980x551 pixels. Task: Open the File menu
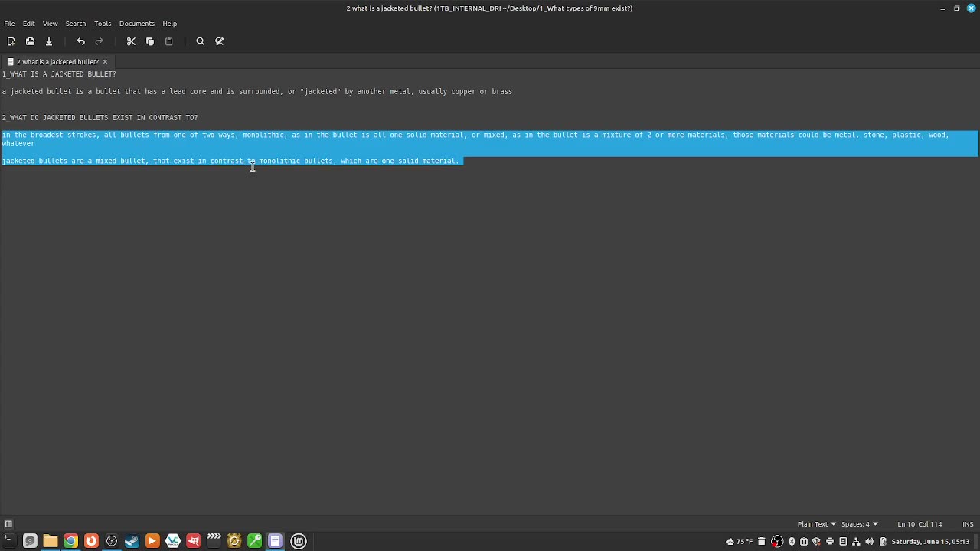pyautogui.click(x=9, y=24)
